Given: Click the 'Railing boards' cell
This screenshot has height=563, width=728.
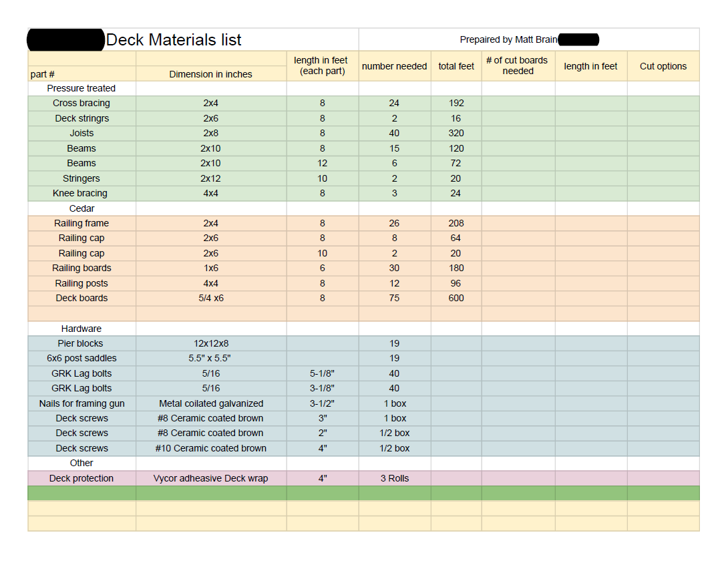Looking at the screenshot, I should tap(81, 268).
